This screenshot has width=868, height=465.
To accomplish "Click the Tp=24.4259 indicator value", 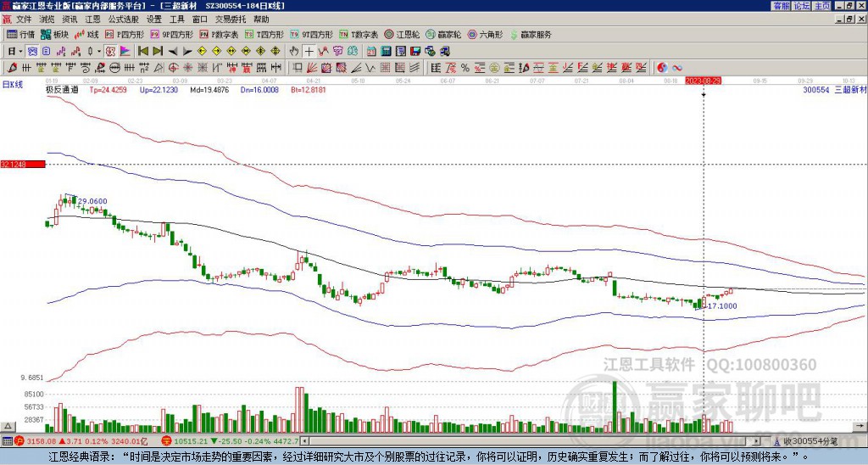I will tap(108, 89).
